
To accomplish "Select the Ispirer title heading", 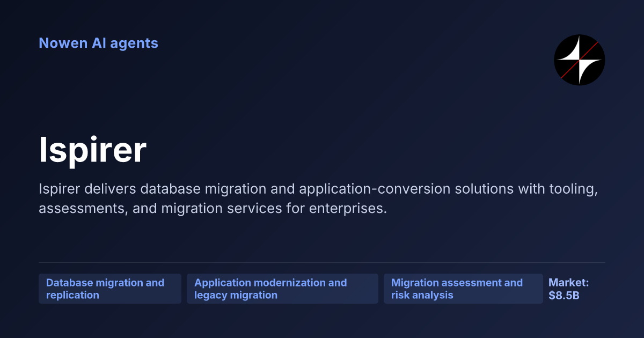I will click(x=92, y=150).
